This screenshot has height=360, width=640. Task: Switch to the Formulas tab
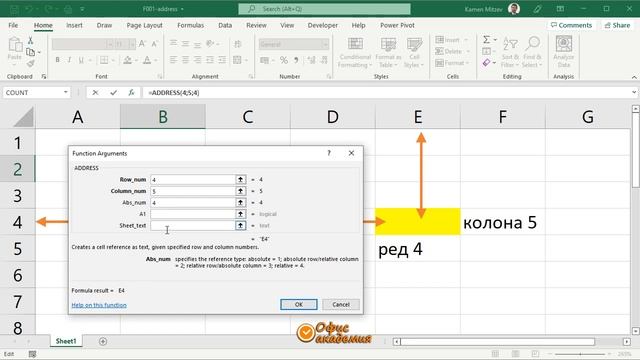(190, 25)
